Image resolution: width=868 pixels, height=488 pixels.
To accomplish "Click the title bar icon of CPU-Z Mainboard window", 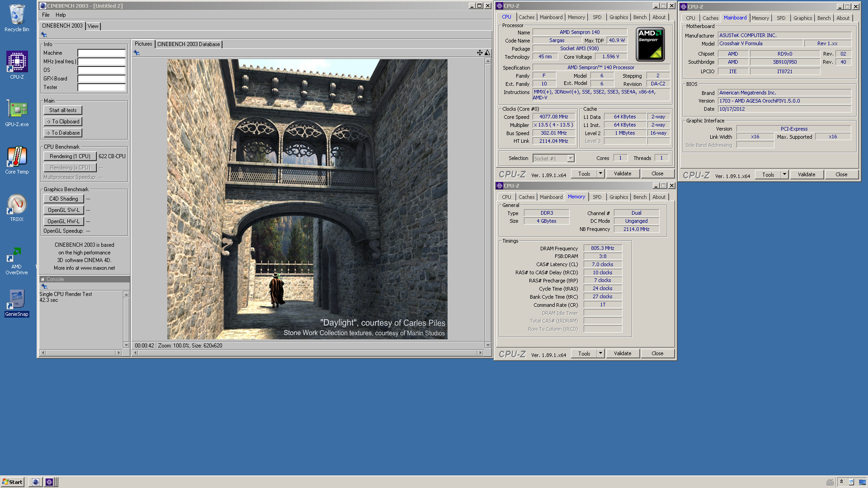I will pyautogui.click(x=684, y=7).
